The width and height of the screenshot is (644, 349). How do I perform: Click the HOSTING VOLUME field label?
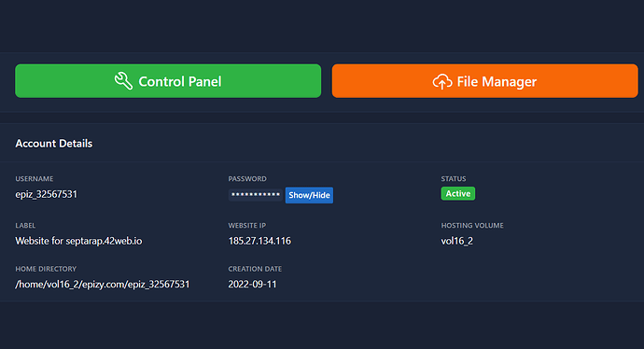(x=472, y=226)
